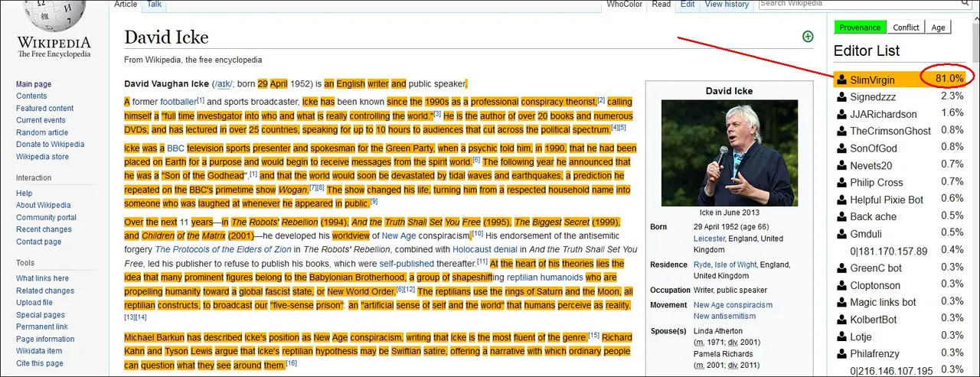Viewport: 980px width, 377px height.
Task: Open the Wikipedia store link
Action: coord(42,157)
